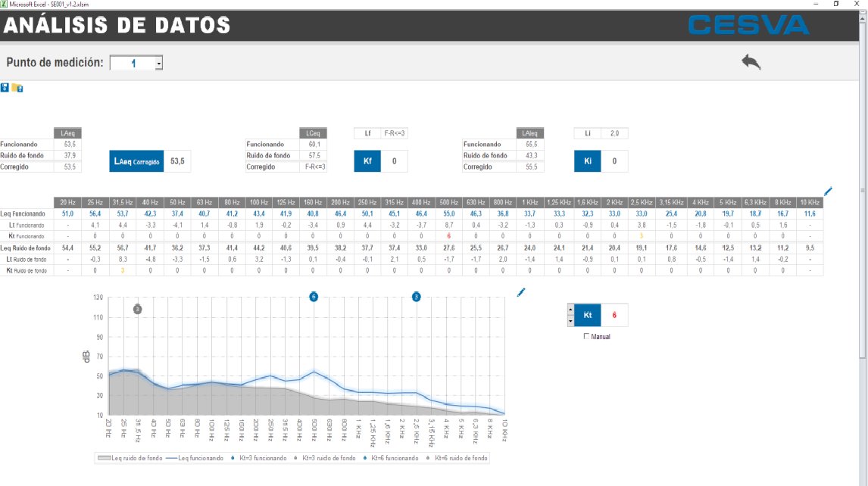
Task: Click the back arrow icon
Action: 751,61
